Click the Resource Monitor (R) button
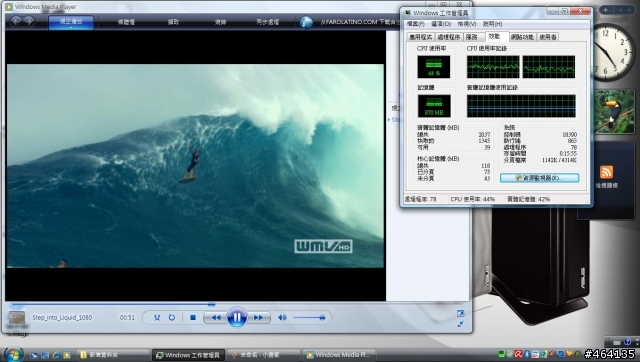640x362 pixels. click(539, 178)
